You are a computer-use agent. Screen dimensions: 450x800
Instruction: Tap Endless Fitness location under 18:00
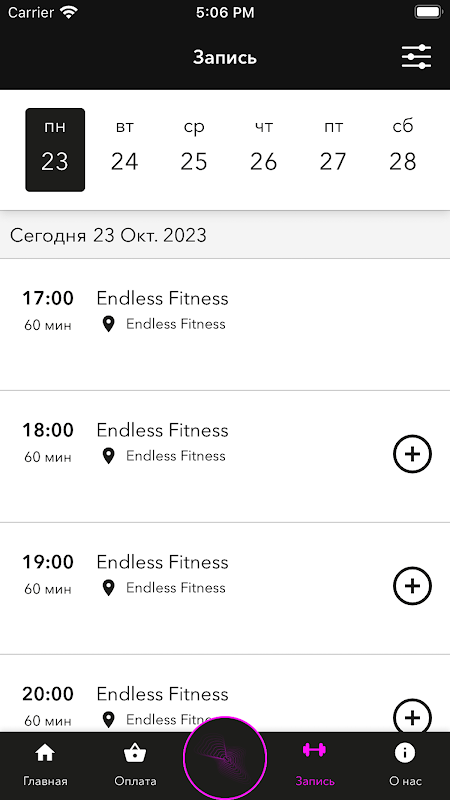[x=176, y=456]
